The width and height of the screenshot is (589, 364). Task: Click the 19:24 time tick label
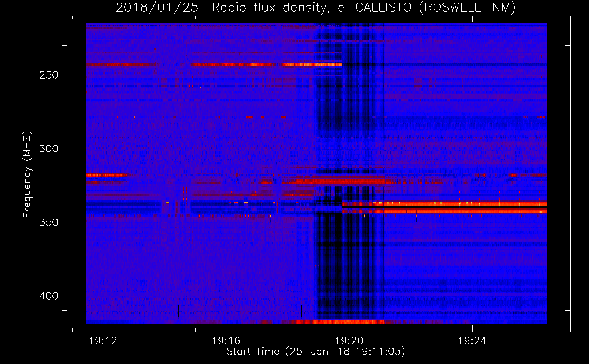(x=472, y=341)
